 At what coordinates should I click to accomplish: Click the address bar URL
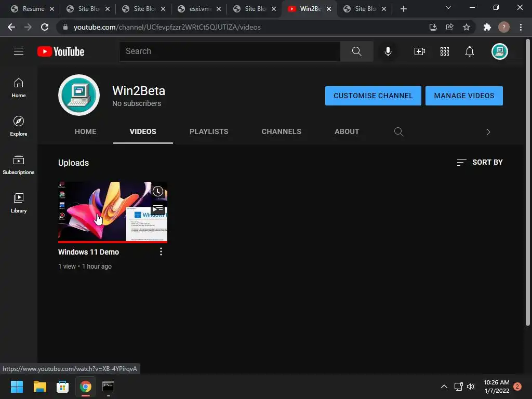coord(167,27)
